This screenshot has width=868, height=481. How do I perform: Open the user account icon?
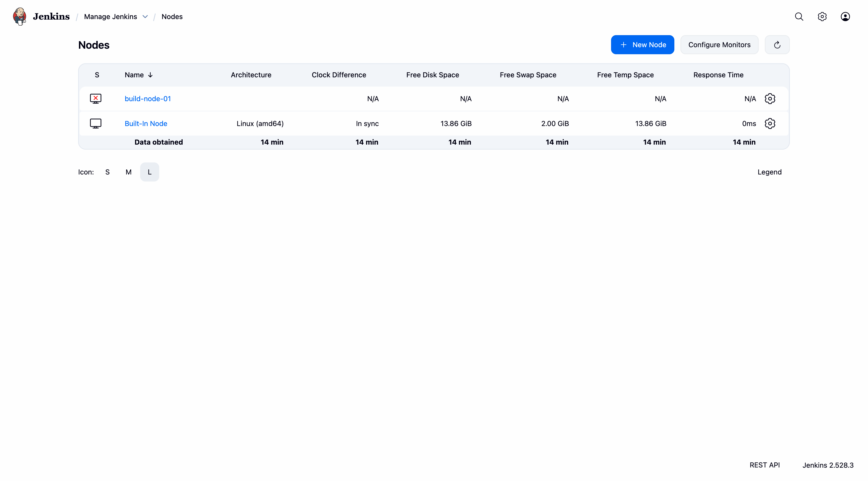(x=845, y=17)
